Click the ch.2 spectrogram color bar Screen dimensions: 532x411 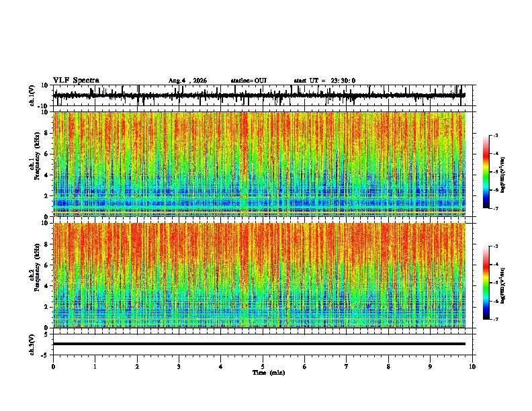486,283
